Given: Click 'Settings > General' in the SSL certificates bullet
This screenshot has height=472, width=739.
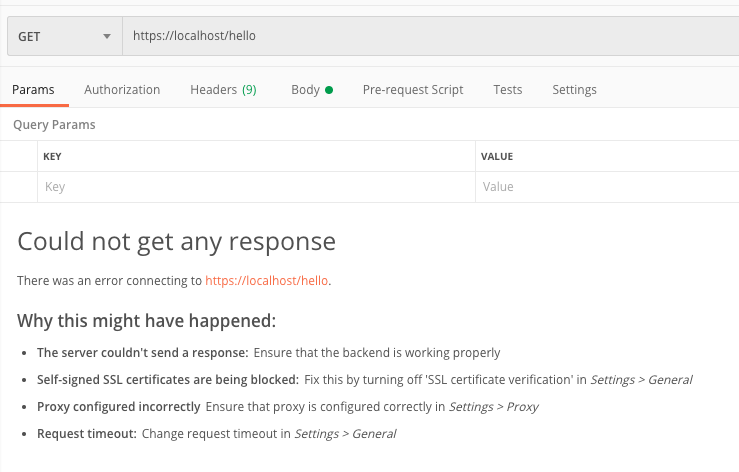Looking at the screenshot, I should [641, 380].
